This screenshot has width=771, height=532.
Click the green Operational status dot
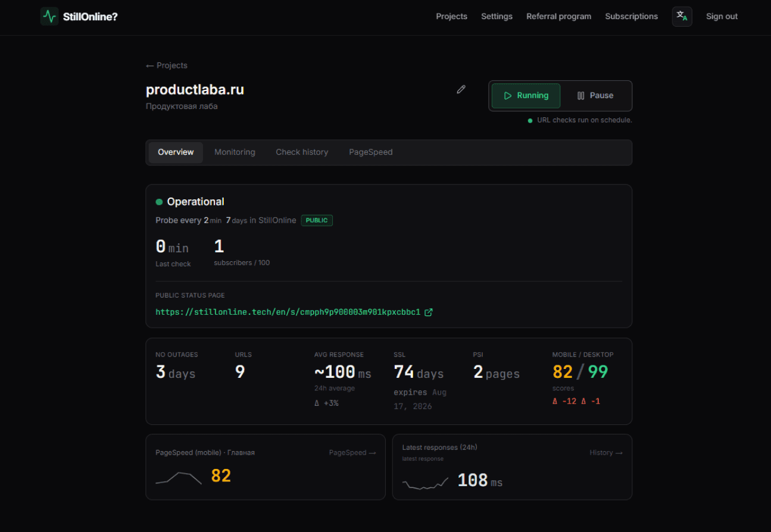coord(159,202)
